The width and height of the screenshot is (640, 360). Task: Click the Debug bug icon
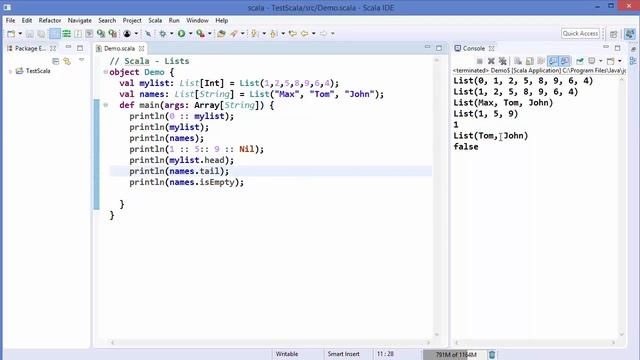point(162,33)
